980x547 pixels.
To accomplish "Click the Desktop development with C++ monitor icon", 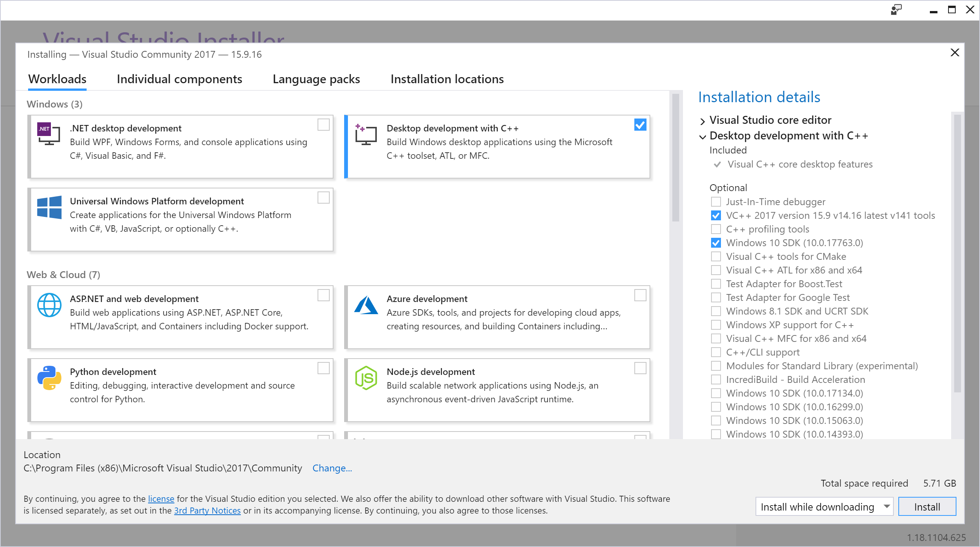I will pos(365,134).
